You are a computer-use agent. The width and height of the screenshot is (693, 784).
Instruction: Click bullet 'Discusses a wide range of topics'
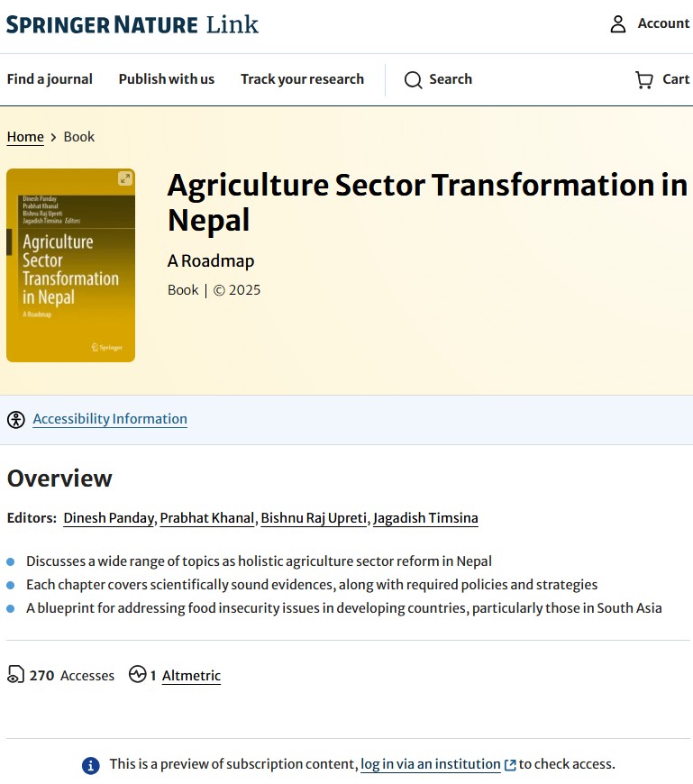click(259, 561)
